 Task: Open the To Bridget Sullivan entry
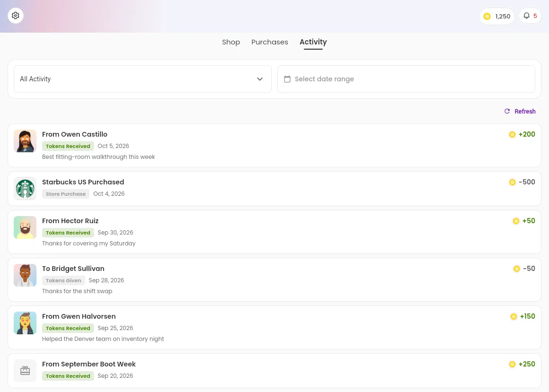point(274,280)
